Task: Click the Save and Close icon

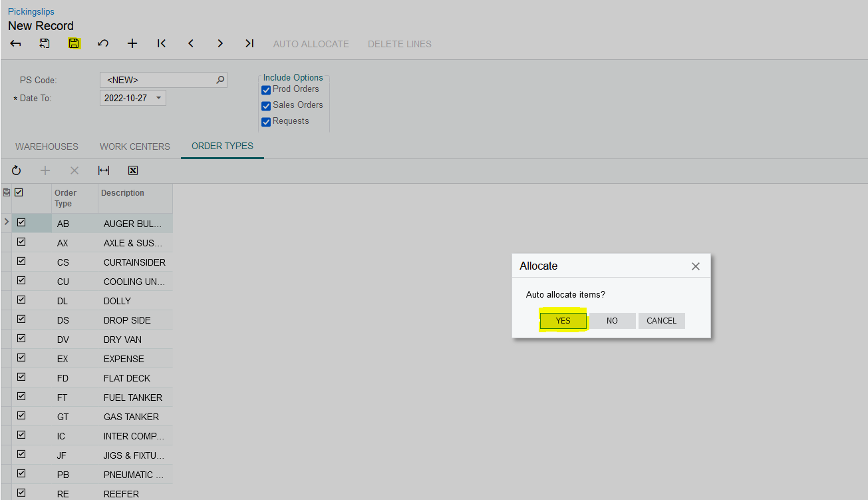Action: click(45, 44)
